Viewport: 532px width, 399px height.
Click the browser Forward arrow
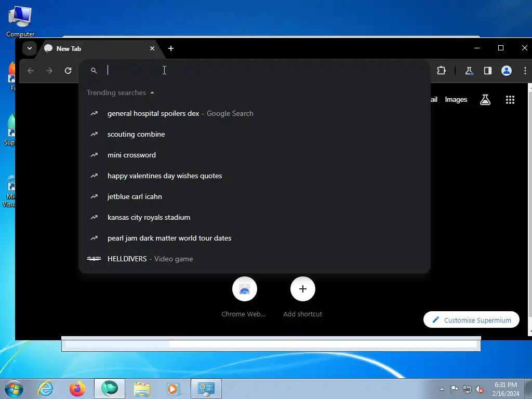tap(49, 71)
